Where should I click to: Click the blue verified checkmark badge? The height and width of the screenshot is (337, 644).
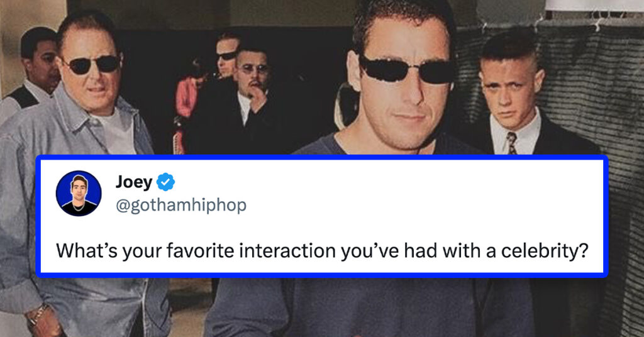[165, 182]
